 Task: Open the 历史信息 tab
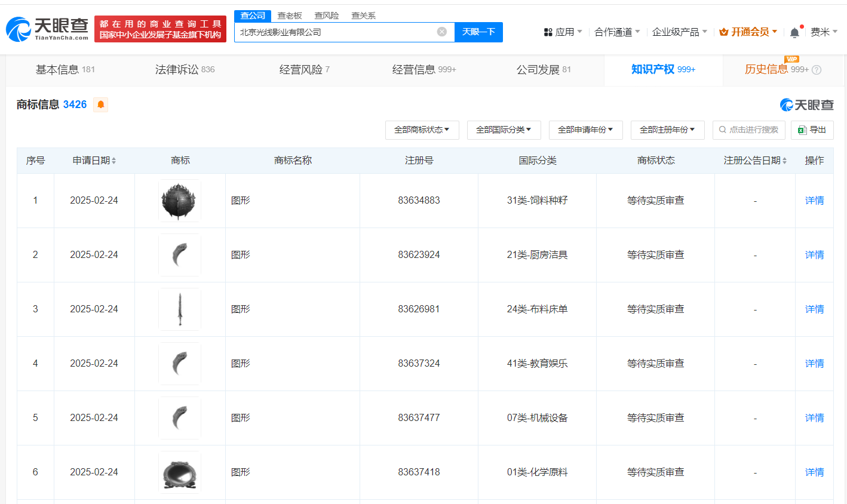(777, 70)
